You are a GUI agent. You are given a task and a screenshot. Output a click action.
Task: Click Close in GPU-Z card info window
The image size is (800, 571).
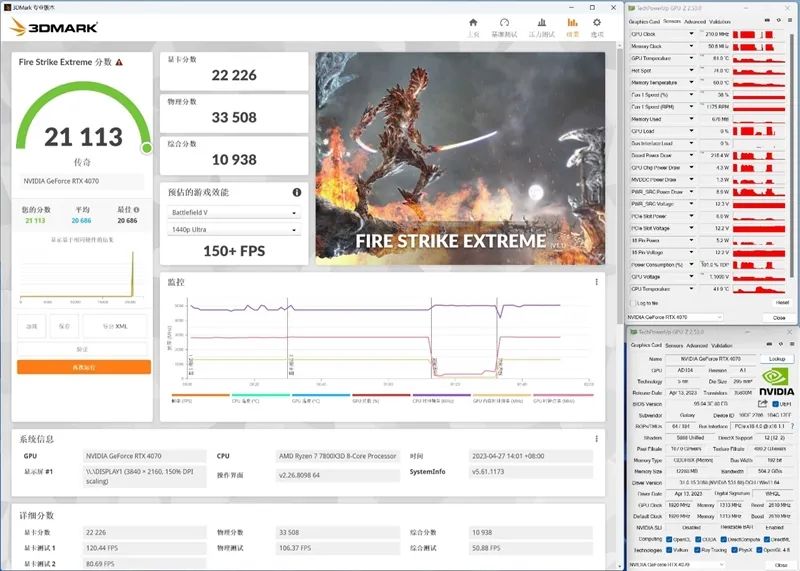coord(781,565)
